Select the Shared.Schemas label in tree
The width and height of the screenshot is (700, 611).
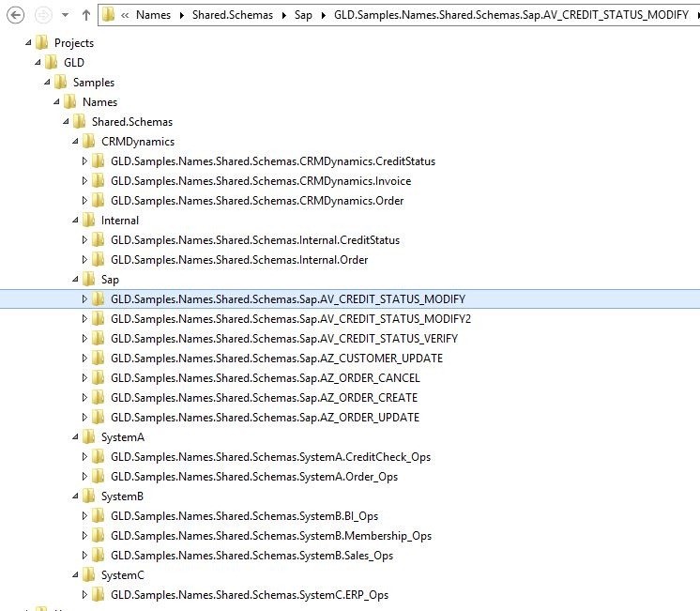point(132,121)
